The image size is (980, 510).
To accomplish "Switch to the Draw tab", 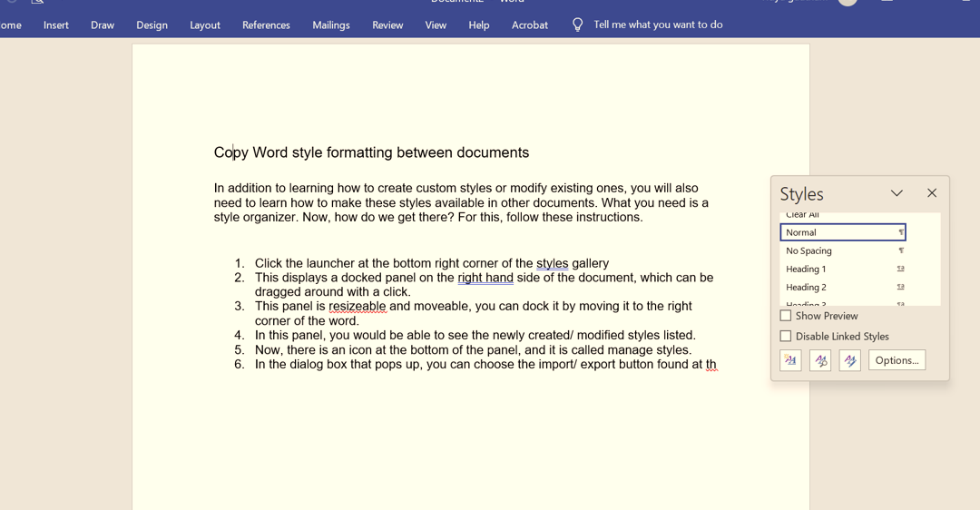I will (103, 25).
